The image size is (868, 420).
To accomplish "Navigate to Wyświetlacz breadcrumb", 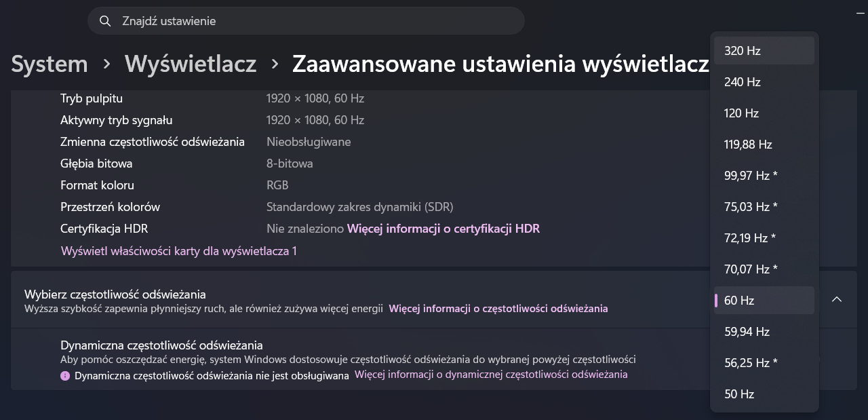I will (191, 64).
